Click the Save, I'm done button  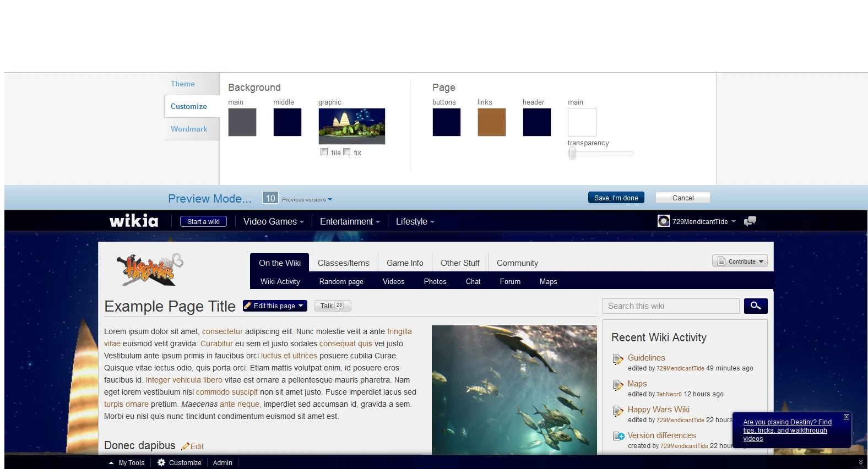click(x=616, y=198)
